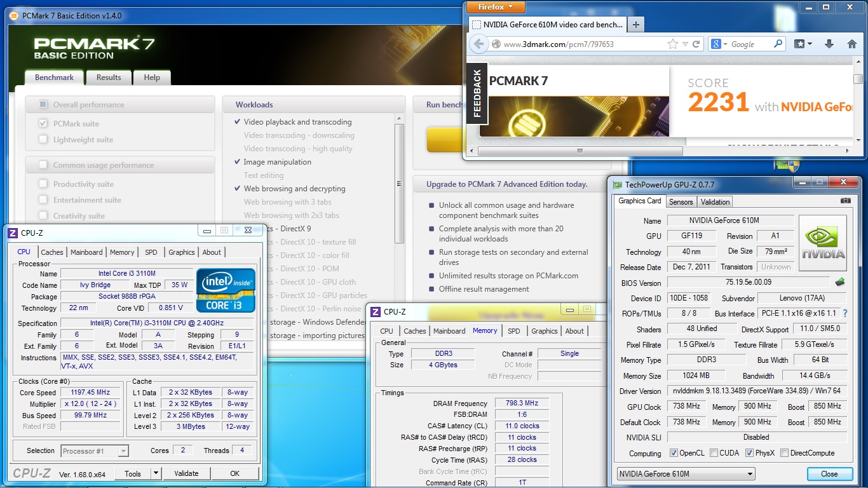
Task: Select the NVIDIA GeForce 610M Firefox tab
Action: point(548,25)
